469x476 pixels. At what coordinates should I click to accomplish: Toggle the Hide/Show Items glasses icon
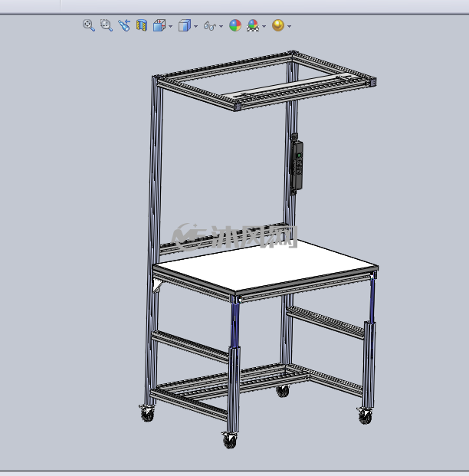coord(210,26)
